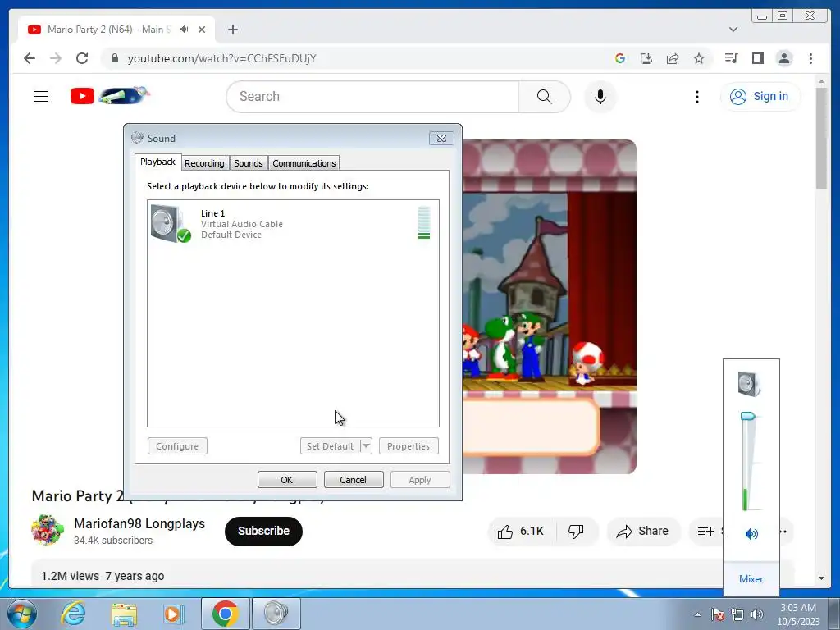
Task: Click the network tray icon
Action: click(737, 614)
